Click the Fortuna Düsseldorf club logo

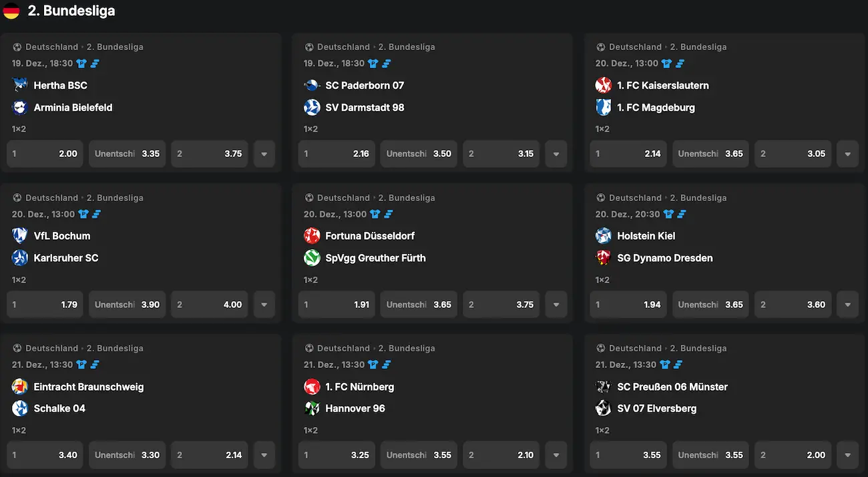312,236
